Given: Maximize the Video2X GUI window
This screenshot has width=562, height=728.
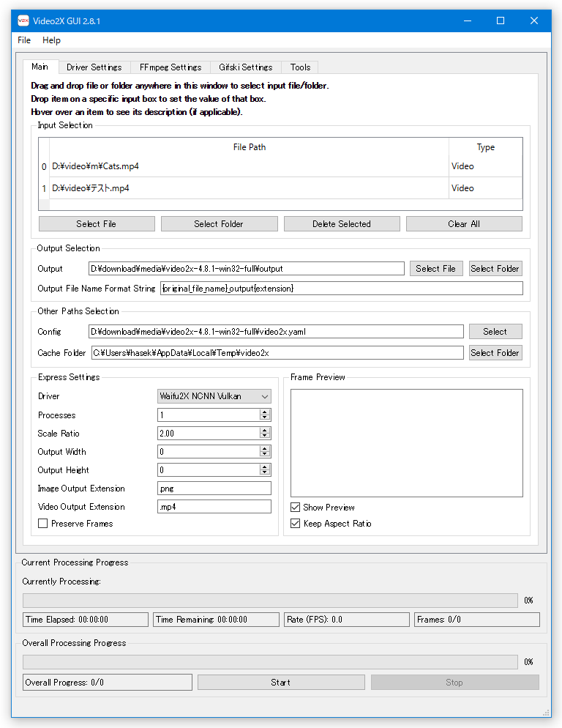Looking at the screenshot, I should (x=501, y=21).
